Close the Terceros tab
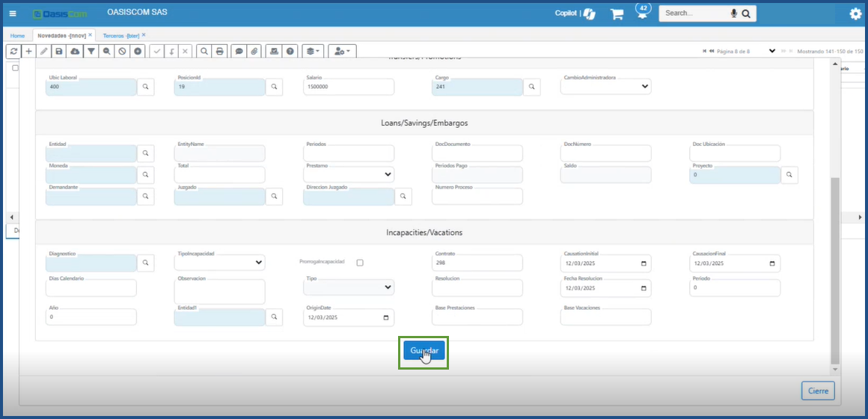The width and height of the screenshot is (868, 419). 144,34
